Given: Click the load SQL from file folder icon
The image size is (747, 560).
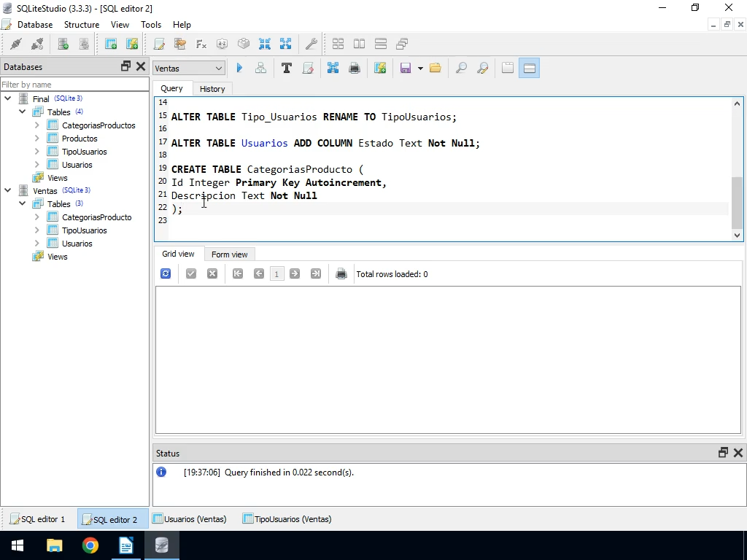Looking at the screenshot, I should click(436, 68).
